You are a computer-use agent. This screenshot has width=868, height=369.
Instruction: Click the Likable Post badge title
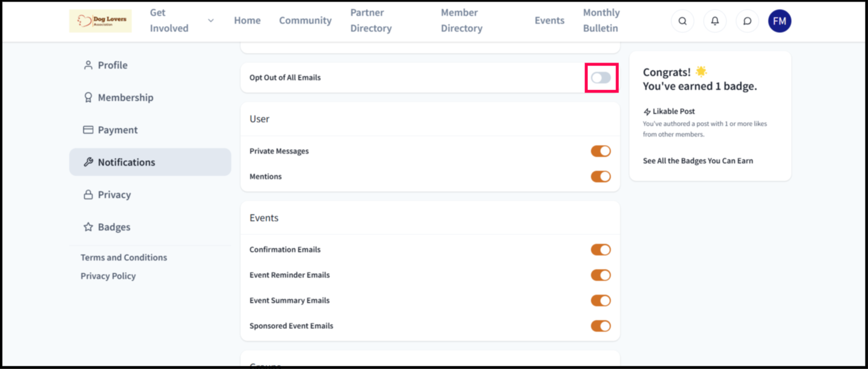674,111
